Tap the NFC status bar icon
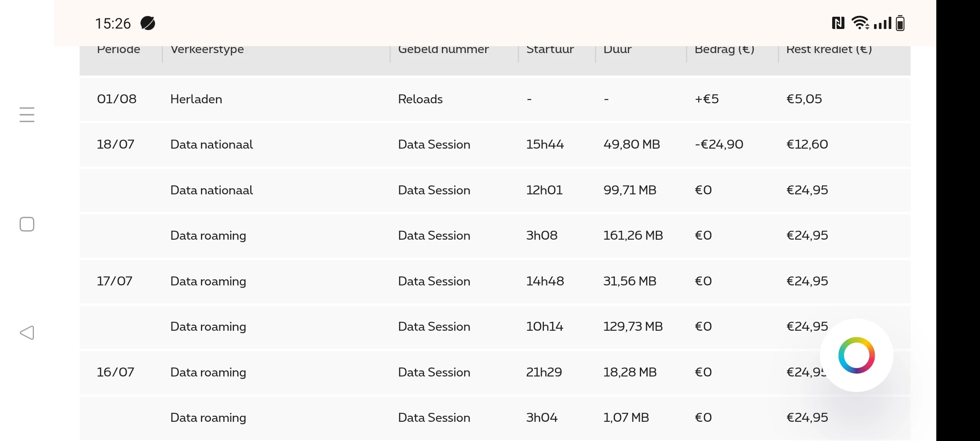The height and width of the screenshot is (441, 980). pos(838,23)
